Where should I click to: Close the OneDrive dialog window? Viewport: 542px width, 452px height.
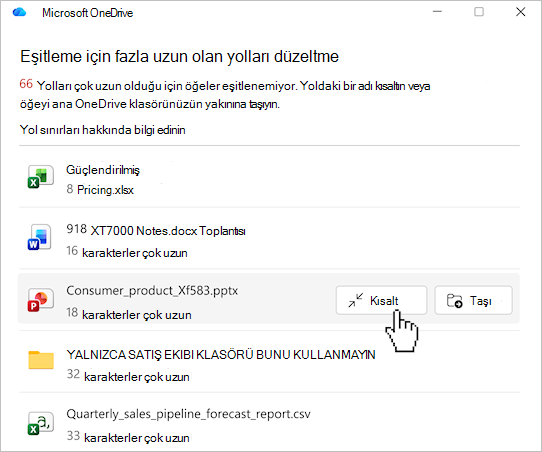pyautogui.click(x=521, y=12)
